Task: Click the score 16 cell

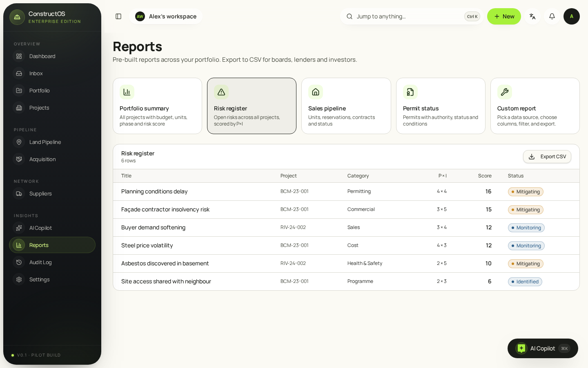Action: (488, 191)
